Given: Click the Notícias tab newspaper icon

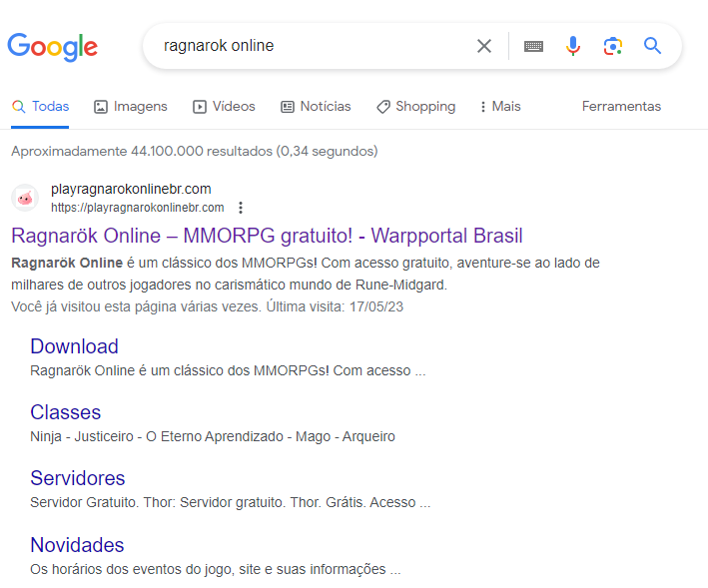Looking at the screenshot, I should (288, 107).
